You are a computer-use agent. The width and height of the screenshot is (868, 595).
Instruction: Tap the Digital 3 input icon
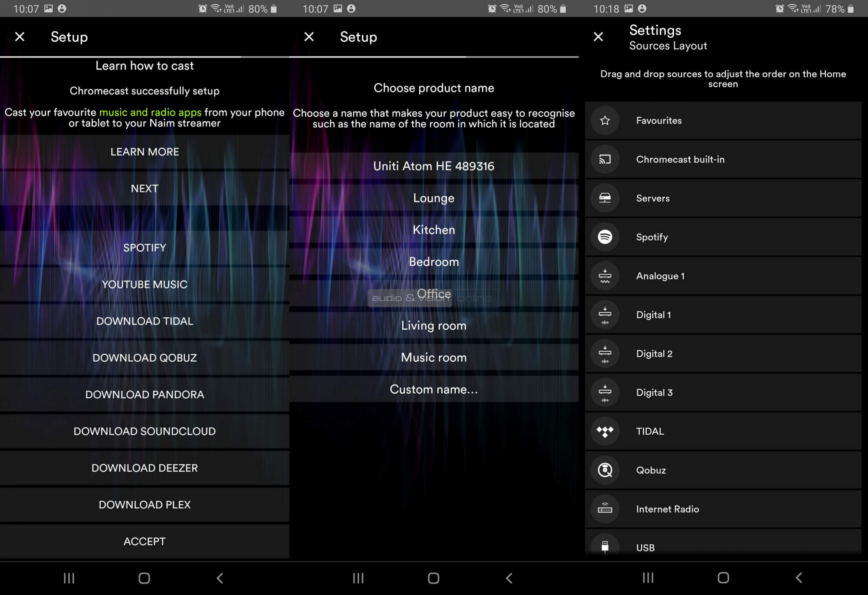coord(605,393)
